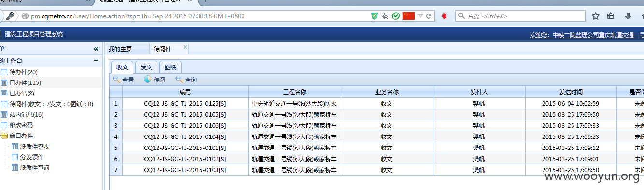Click the red extension icon beside the search box
This screenshot has width=644, height=190.
(x=444, y=16)
